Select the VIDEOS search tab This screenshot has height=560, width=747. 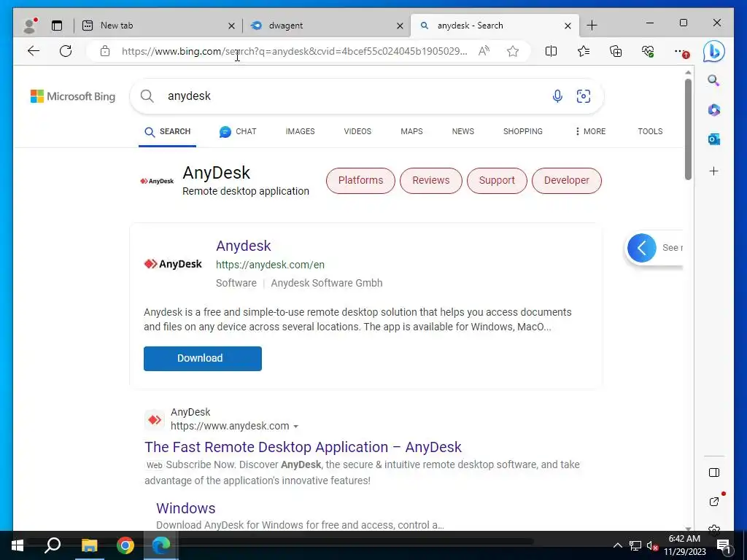[357, 131]
